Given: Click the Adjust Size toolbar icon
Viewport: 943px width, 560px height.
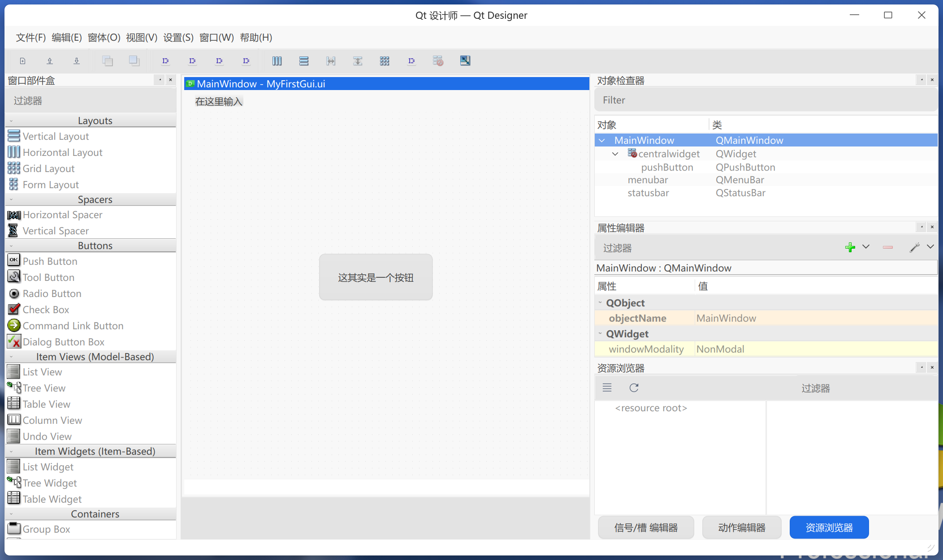Looking at the screenshot, I should (x=465, y=61).
